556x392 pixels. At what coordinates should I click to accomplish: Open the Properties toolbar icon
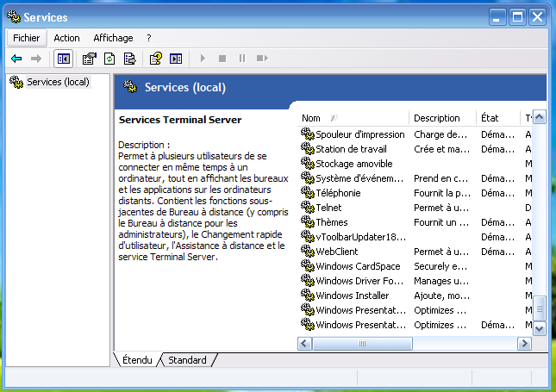pyautogui.click(x=90, y=59)
